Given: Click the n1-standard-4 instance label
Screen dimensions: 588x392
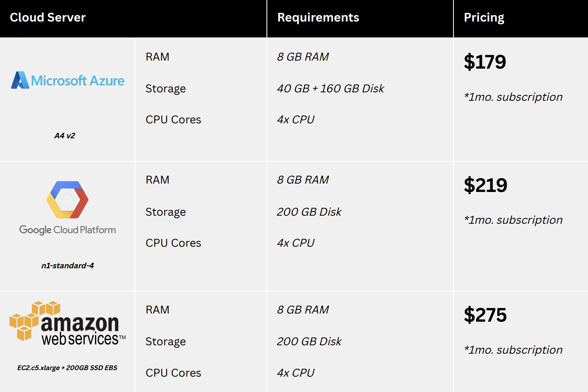Looking at the screenshot, I should click(x=67, y=266).
